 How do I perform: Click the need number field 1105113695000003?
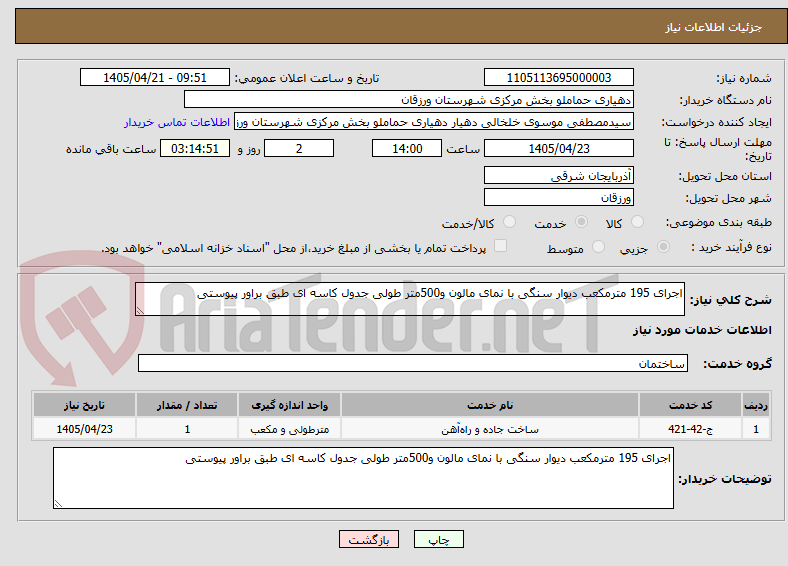coord(558,77)
